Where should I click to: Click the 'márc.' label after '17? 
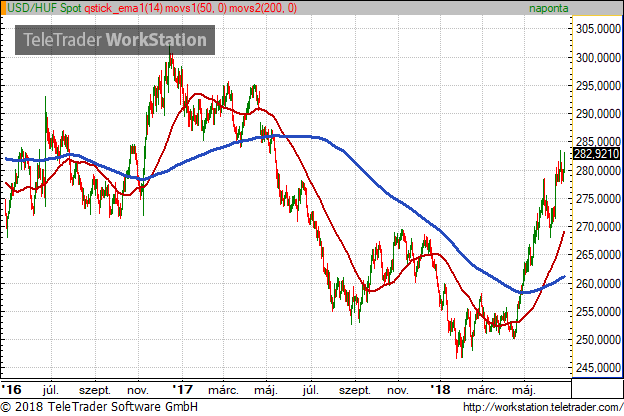coord(223,390)
